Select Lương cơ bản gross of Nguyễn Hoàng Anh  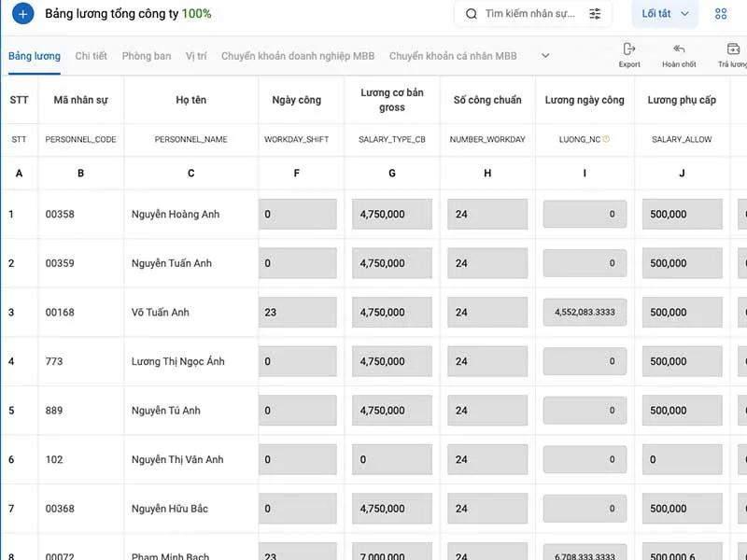tap(392, 215)
